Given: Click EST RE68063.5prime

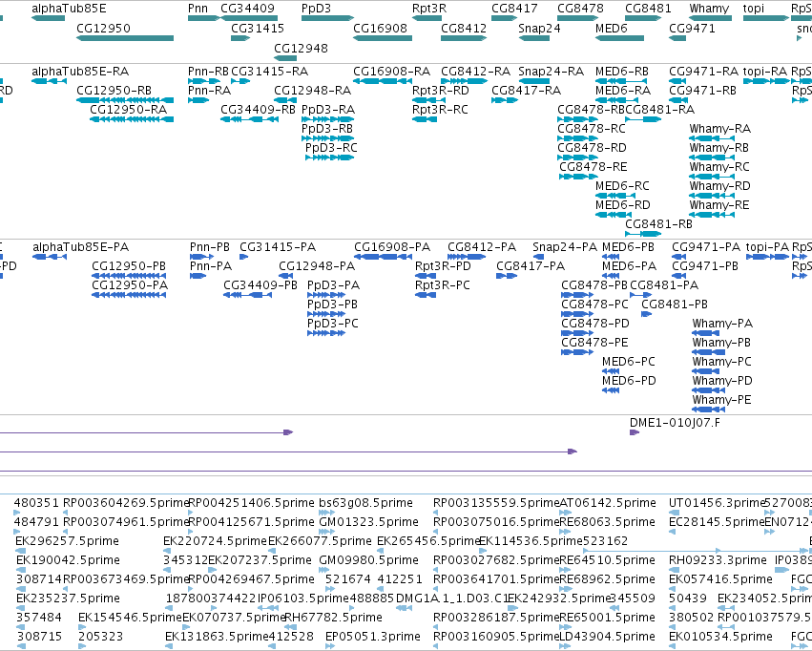Looking at the screenshot, I should pos(608,522).
